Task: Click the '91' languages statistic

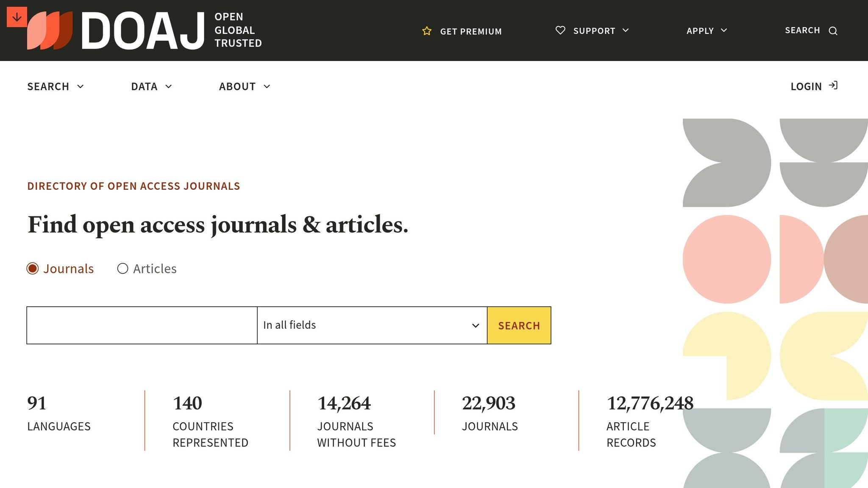Action: [37, 403]
